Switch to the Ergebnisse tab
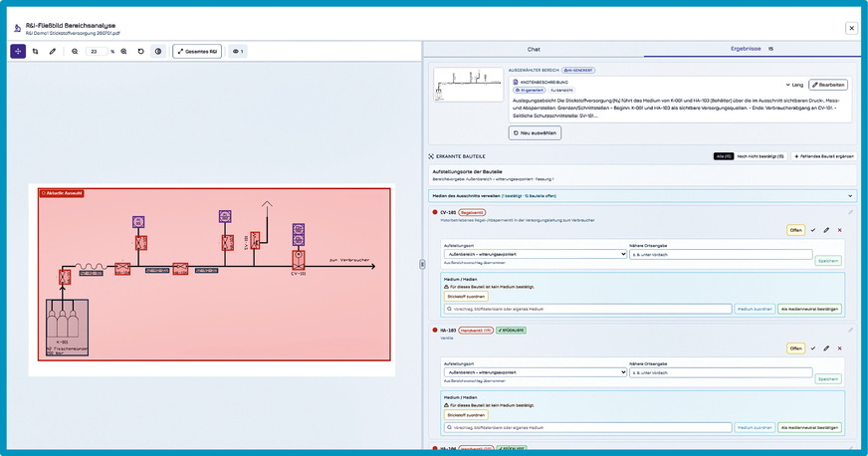Viewport: 868px width, 456px height. [x=752, y=49]
